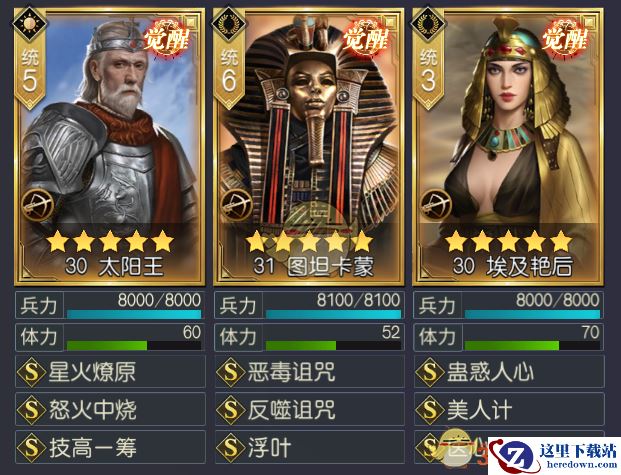
Task: Select the 星火燎原 skill
Action: [x=110, y=372]
